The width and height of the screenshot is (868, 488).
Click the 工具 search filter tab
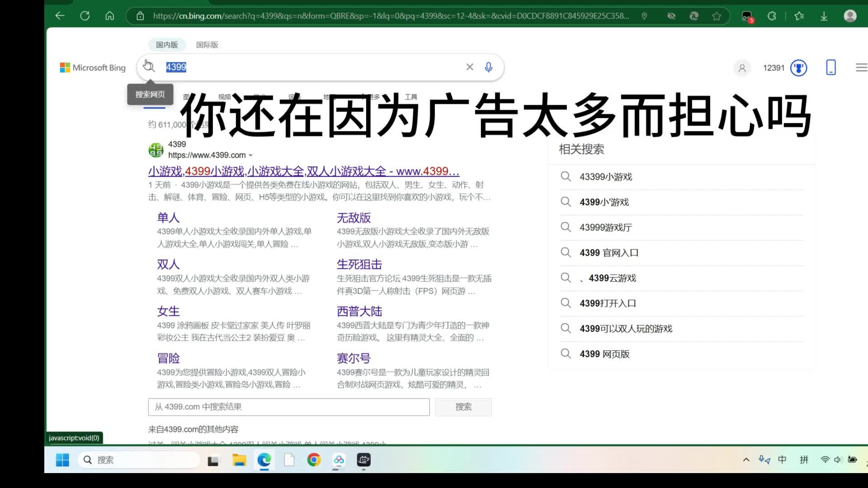click(411, 96)
